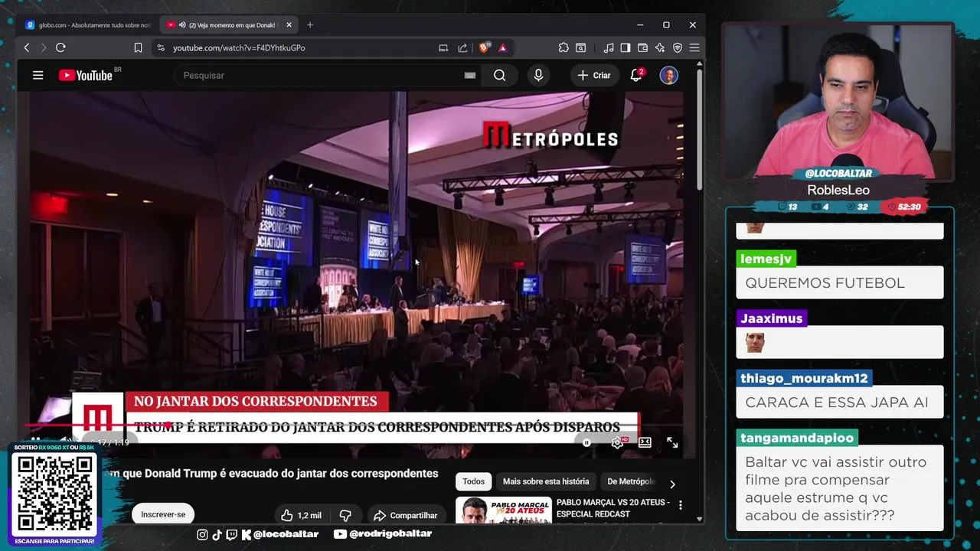Reload the page with the refresh icon
The height and width of the screenshot is (551, 980).
coord(60,47)
